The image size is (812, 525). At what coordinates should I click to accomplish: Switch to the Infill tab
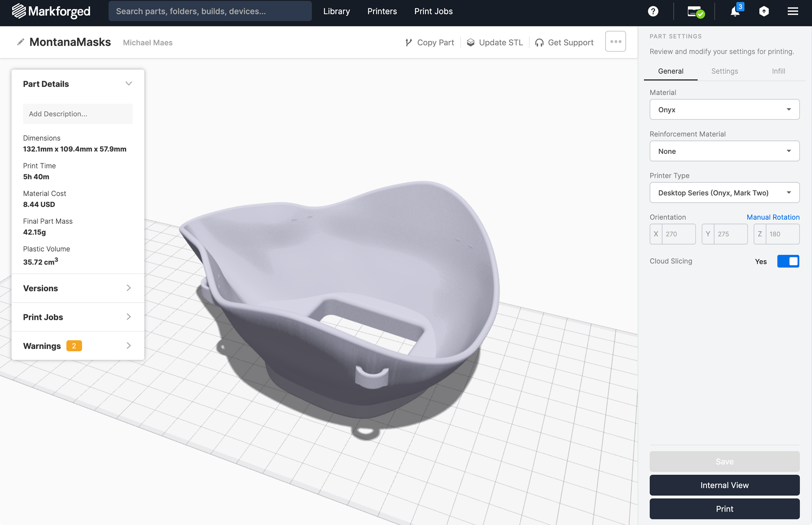click(x=778, y=71)
